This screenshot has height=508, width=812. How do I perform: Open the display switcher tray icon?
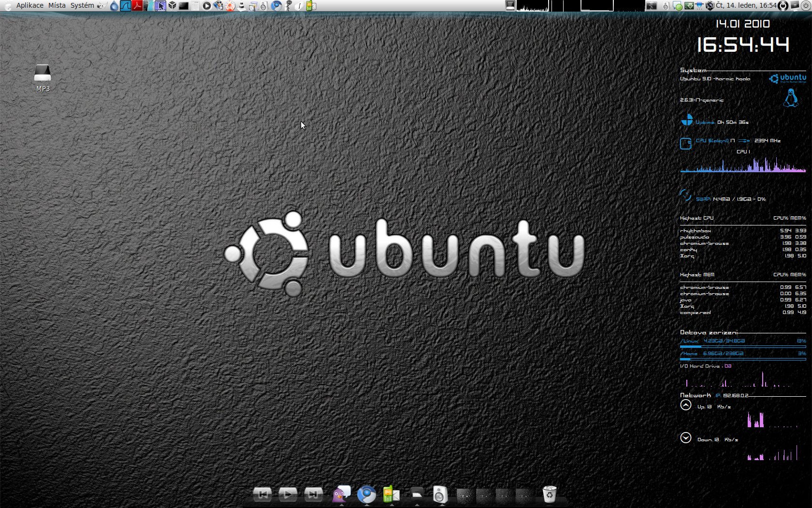(795, 6)
